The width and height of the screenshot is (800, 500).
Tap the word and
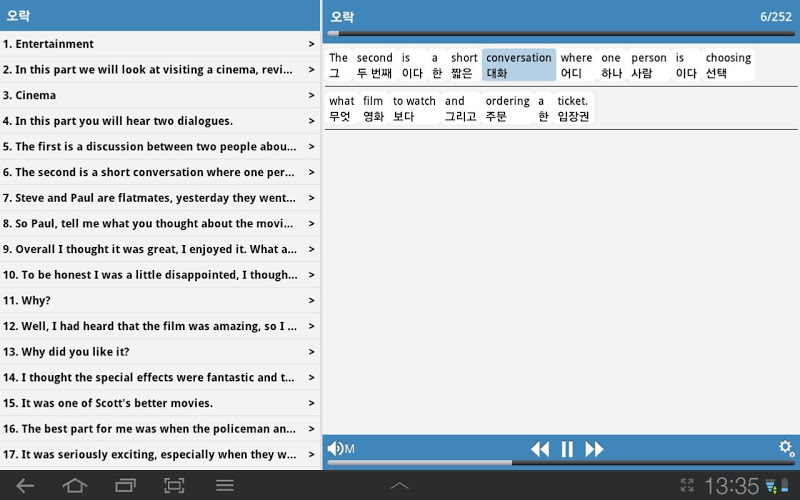(460, 109)
